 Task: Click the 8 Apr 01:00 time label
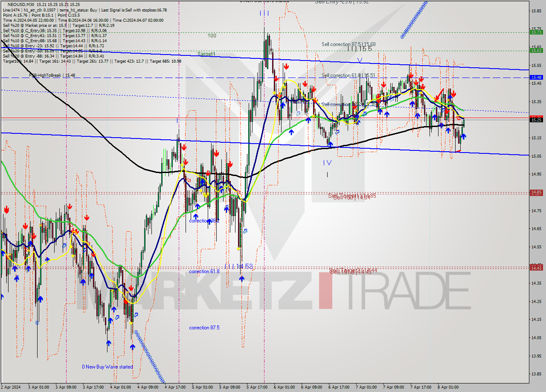point(448,387)
